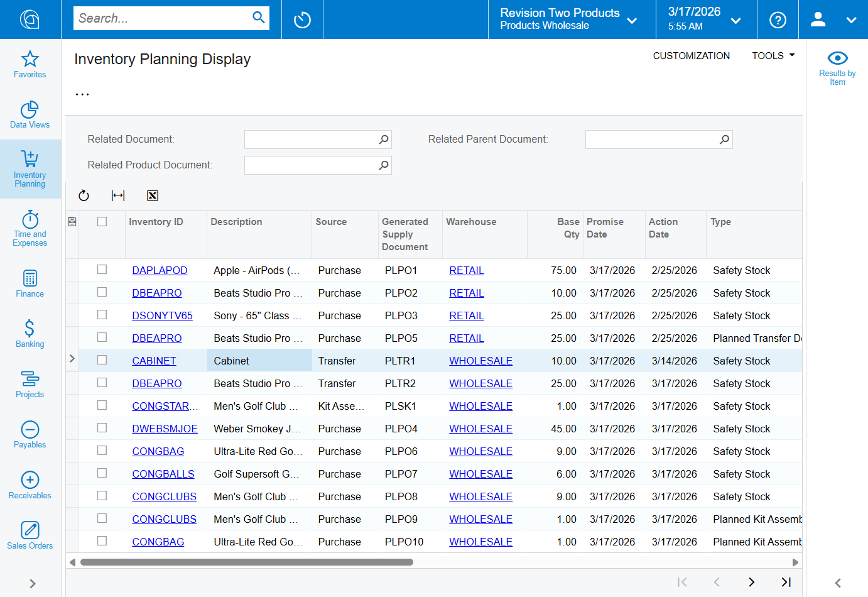
Task: Open the DSONYTV65 inventory link
Action: coord(162,315)
